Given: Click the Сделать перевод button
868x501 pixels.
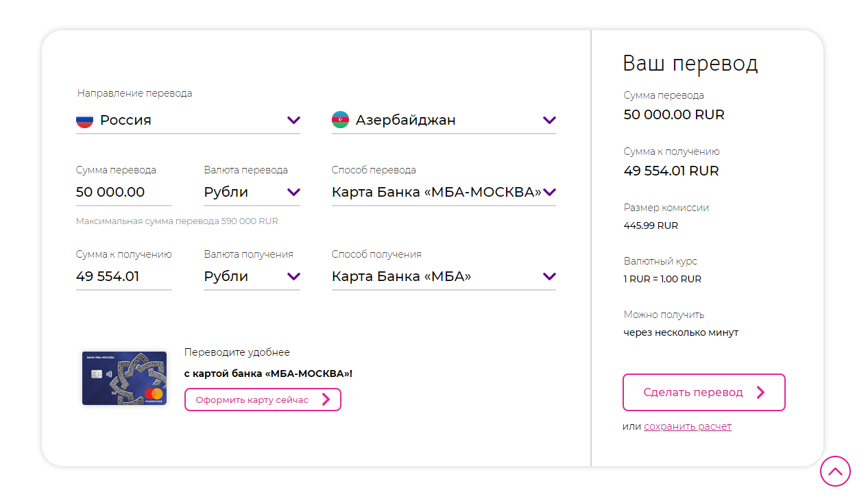Looking at the screenshot, I should (703, 392).
